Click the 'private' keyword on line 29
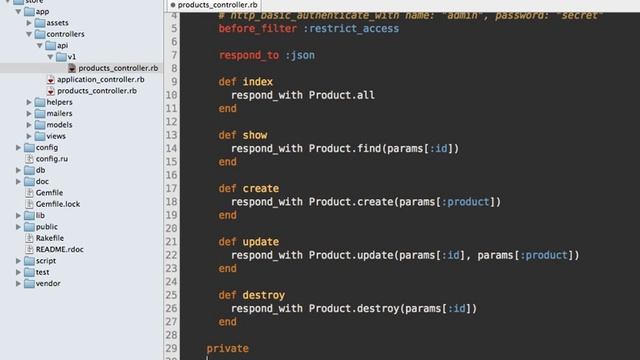 click(227, 349)
